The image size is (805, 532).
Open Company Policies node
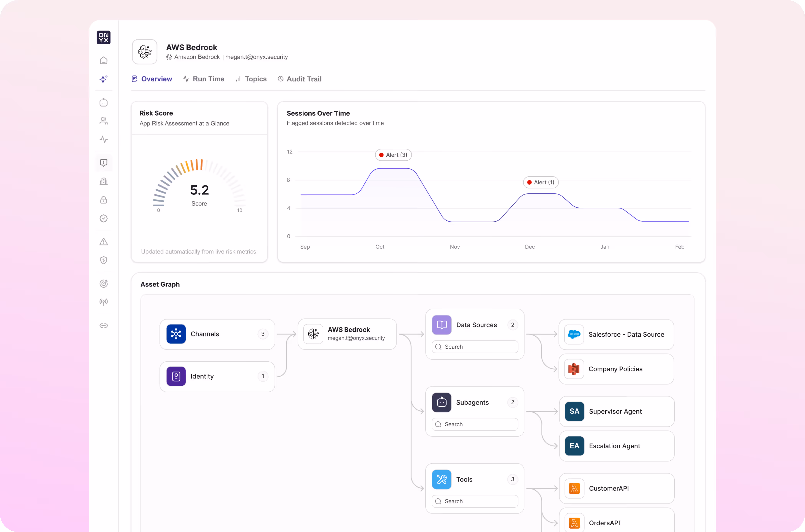tap(616, 369)
